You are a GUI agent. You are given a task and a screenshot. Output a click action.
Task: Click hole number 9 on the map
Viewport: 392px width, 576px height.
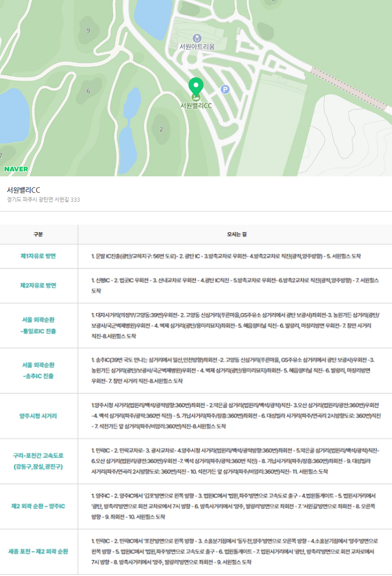click(88, 30)
